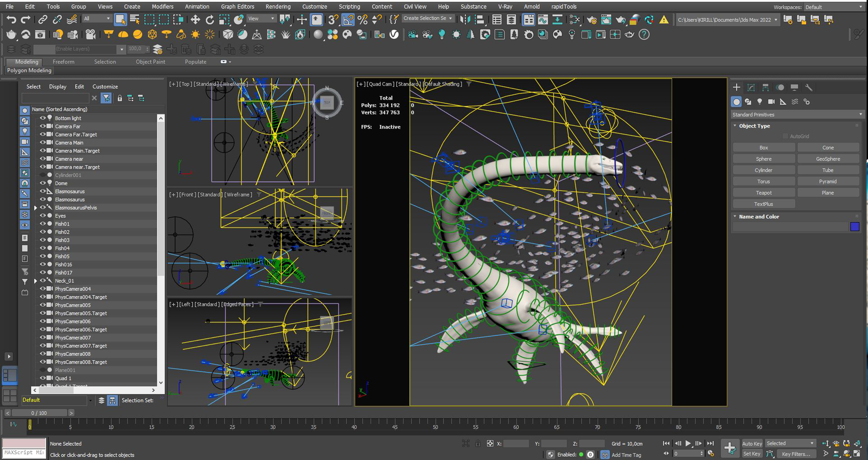Open the Hierarchy command panel tab

pyautogui.click(x=766, y=88)
